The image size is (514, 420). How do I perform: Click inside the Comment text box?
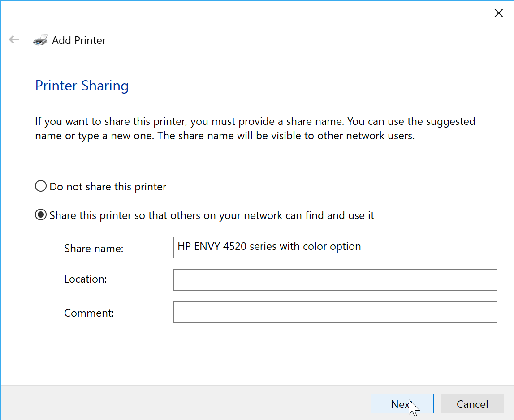335,312
